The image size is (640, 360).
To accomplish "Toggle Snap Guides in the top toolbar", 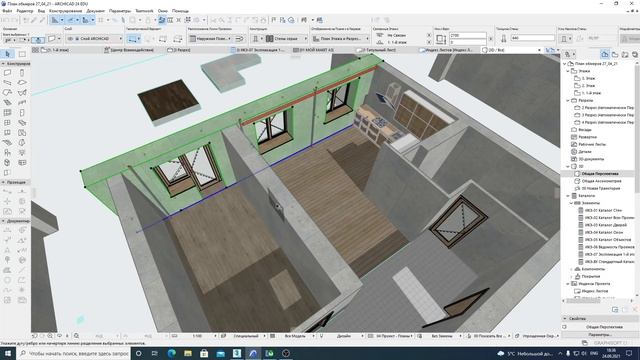I will [71, 20].
